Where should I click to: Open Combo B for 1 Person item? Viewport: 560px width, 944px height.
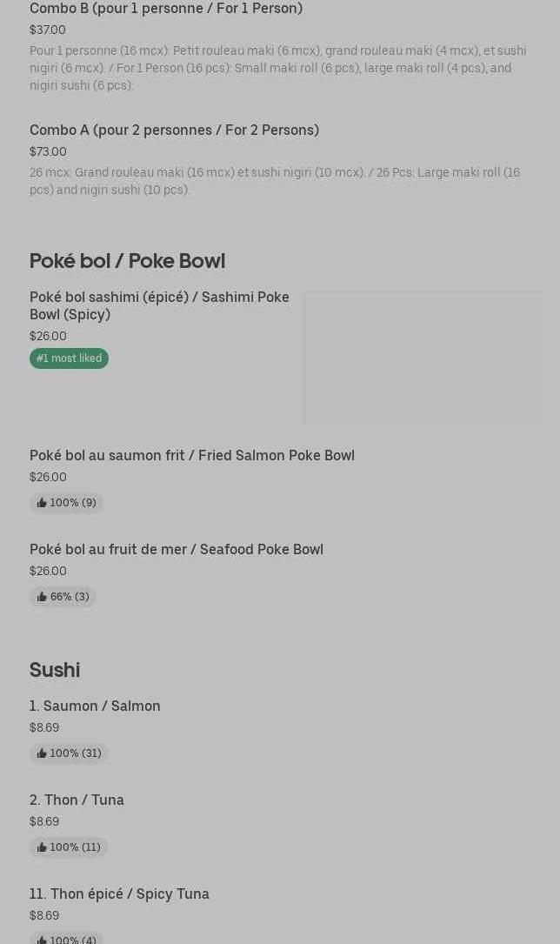pos(166,9)
